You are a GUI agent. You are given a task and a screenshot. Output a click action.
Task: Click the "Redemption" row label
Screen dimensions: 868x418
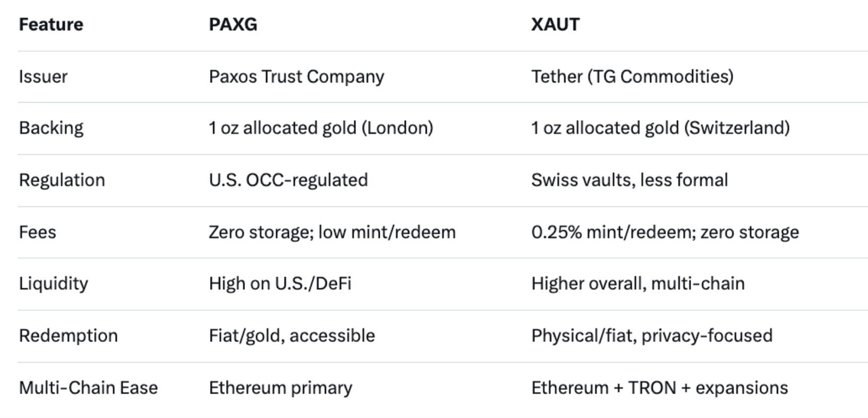click(68, 336)
